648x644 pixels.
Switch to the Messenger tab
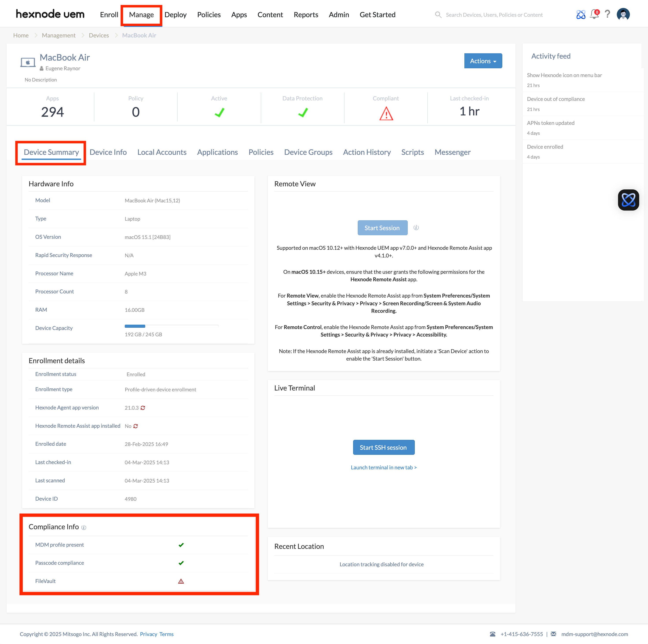pyautogui.click(x=452, y=152)
